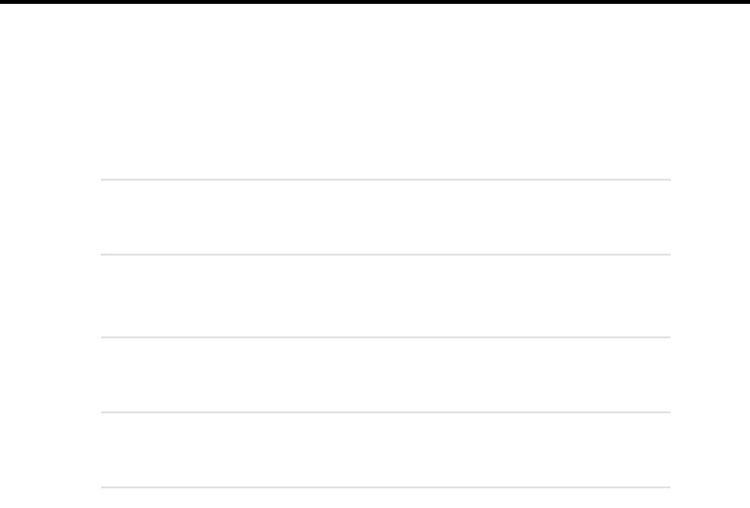The height and width of the screenshot is (508, 750).
Task: Click the first horizontal divider line
Action: 385,180
